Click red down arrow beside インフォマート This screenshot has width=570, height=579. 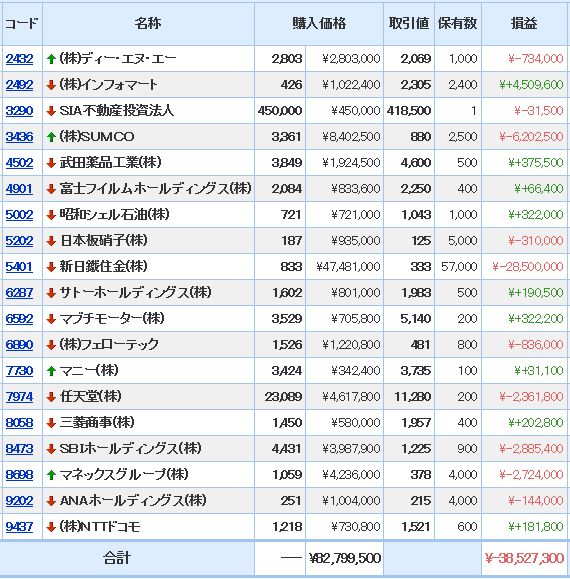coord(51,85)
